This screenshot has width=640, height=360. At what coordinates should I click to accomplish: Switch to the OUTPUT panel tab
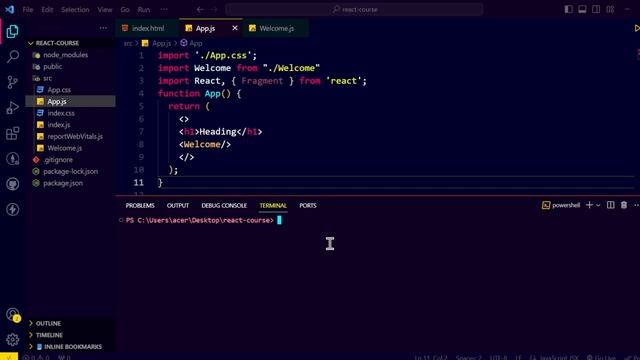[178, 205]
